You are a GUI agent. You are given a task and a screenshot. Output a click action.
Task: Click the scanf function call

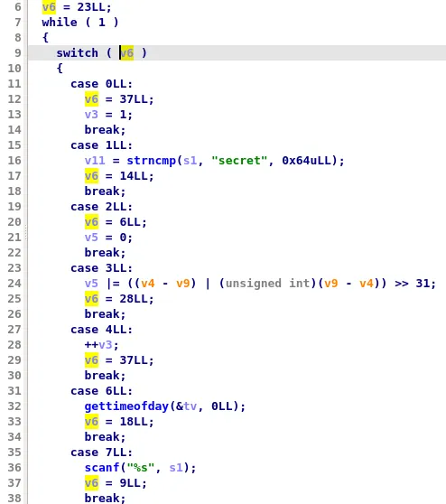102,467
